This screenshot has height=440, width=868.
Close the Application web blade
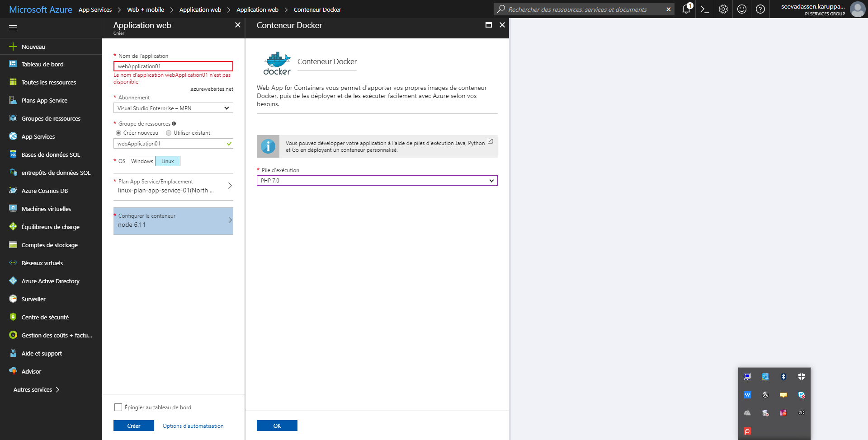tap(238, 25)
